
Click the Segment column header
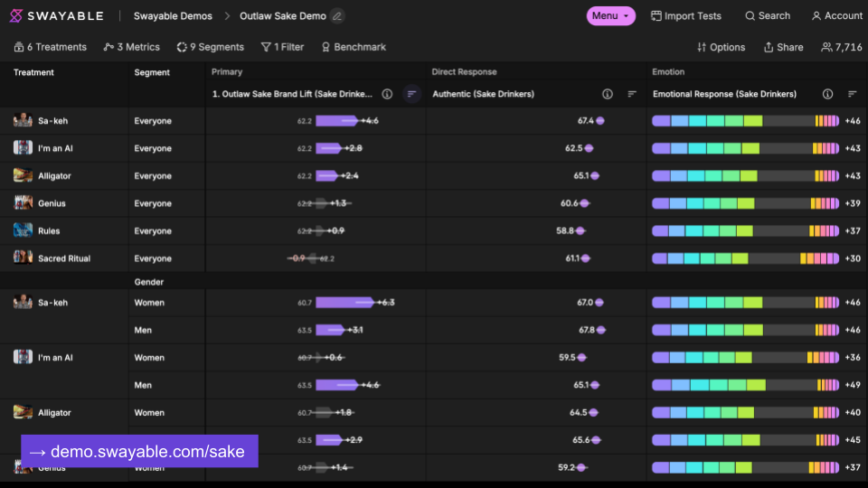(x=152, y=72)
